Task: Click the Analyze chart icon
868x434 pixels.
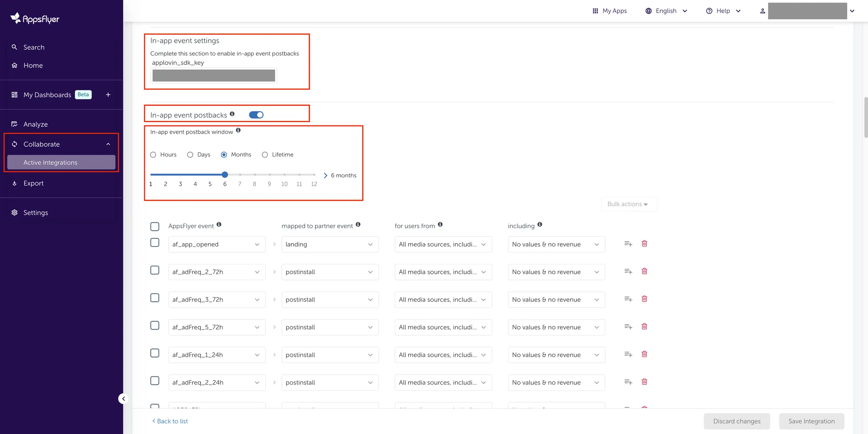Action: [14, 124]
